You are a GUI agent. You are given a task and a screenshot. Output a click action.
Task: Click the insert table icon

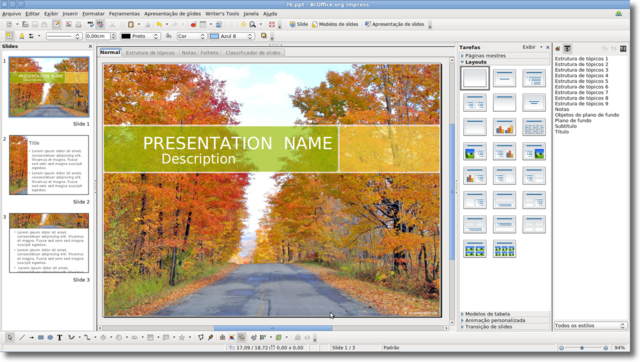(203, 24)
